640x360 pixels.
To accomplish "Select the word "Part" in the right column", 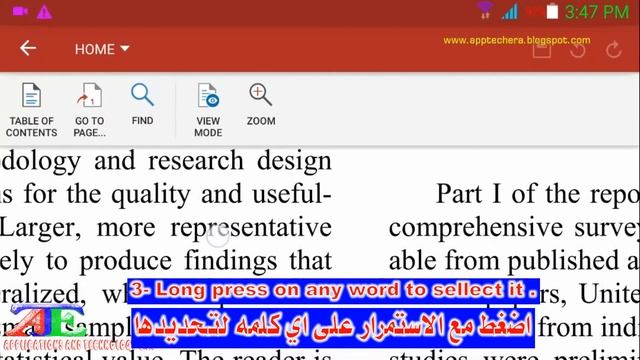I will point(459,194).
